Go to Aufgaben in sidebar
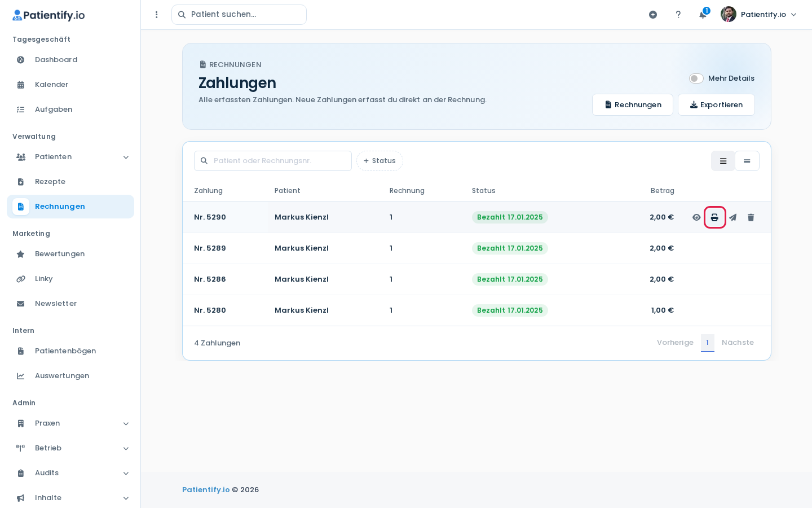 [x=70, y=110]
